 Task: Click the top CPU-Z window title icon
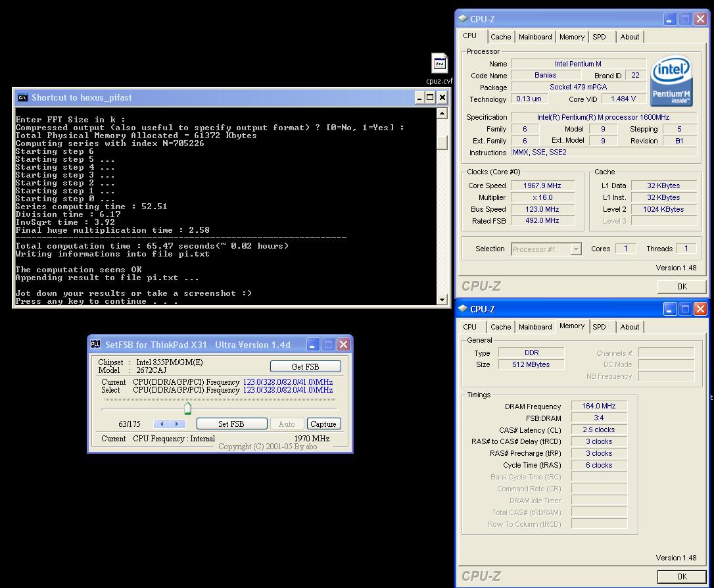(463, 18)
